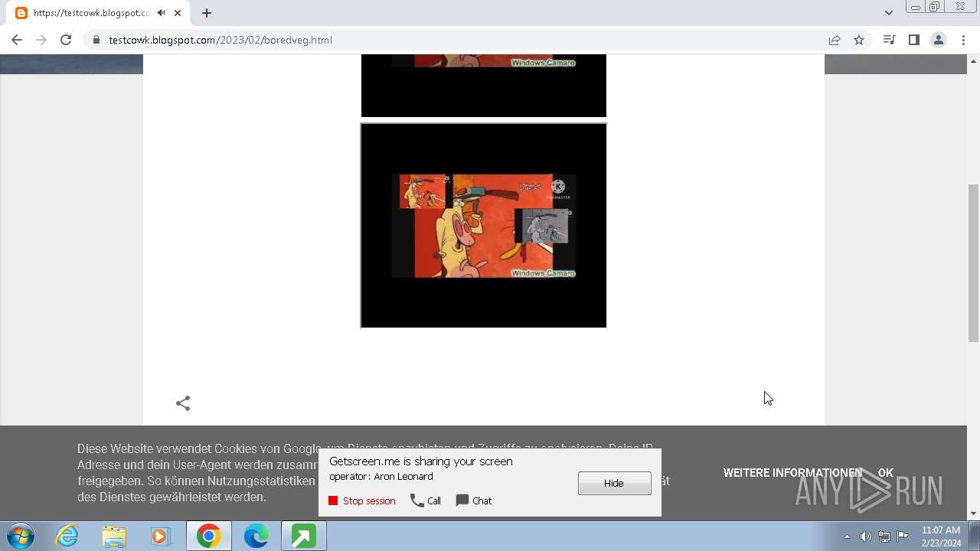Open the Windows Start menu
The height and width of the screenshot is (551, 980).
pyautogui.click(x=21, y=536)
